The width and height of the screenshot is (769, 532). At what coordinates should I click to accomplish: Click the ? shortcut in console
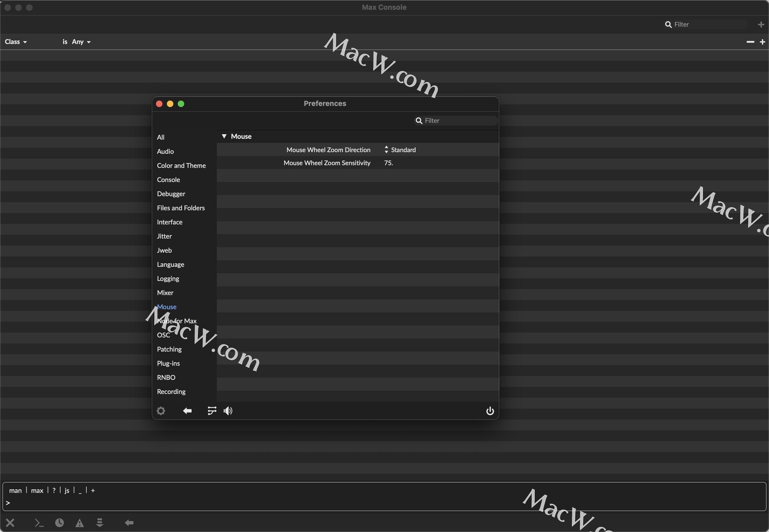[54, 490]
